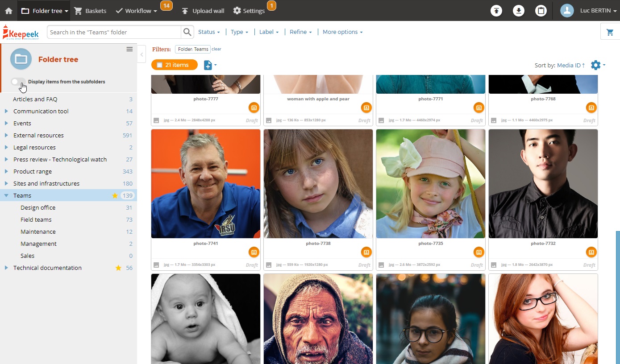Screen dimensions: 620x364
Task: Open the Luc BERTIN user menu
Action: 598,11
